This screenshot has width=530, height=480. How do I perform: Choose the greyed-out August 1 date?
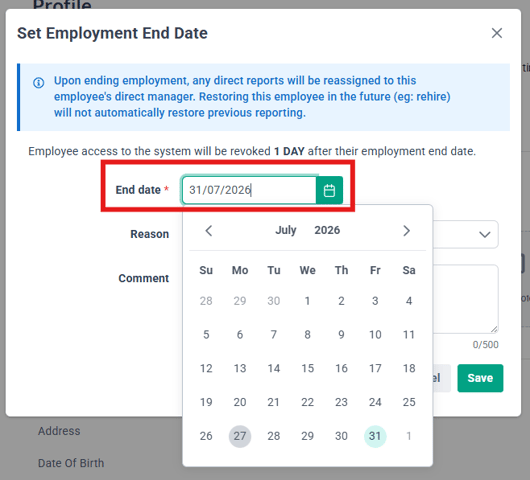[409, 436]
